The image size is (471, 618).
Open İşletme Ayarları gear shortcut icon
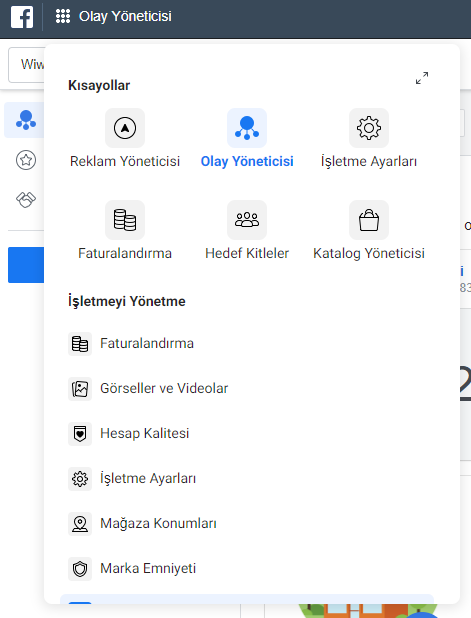click(369, 128)
